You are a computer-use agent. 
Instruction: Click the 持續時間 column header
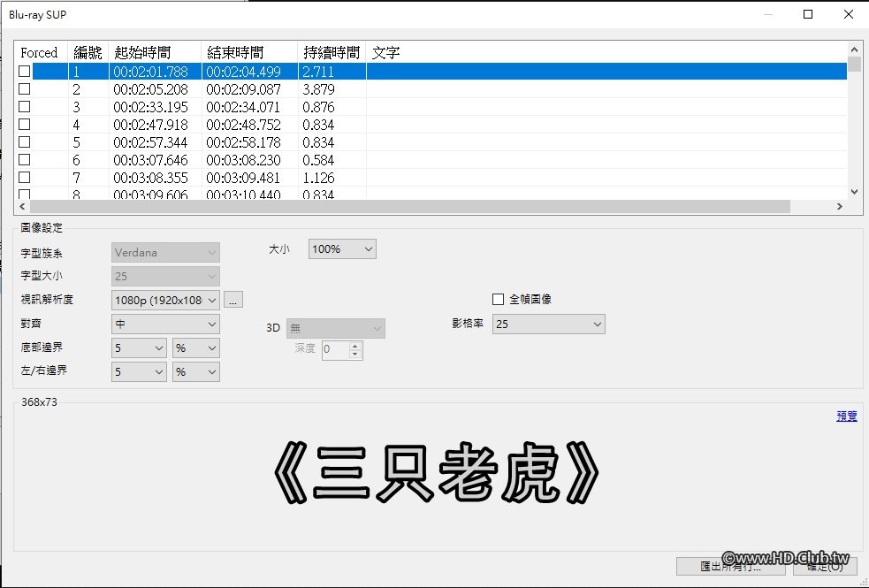[x=331, y=51]
